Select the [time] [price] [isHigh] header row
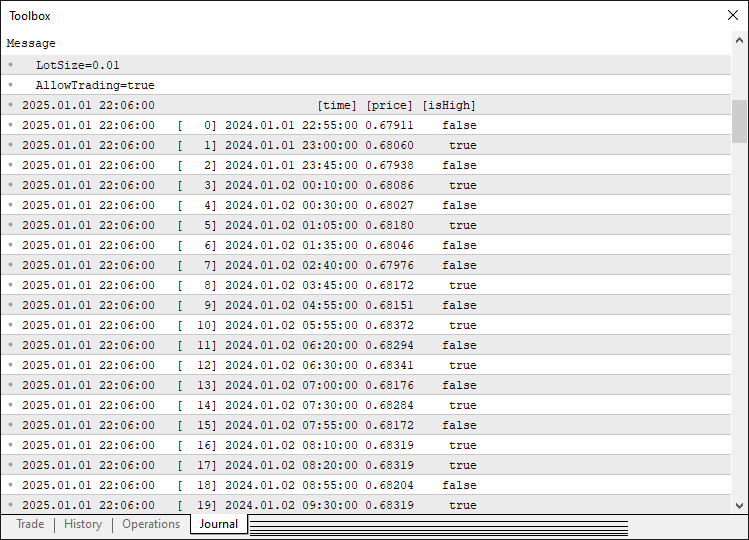Viewport: 749px width, 540px height. pos(366,105)
